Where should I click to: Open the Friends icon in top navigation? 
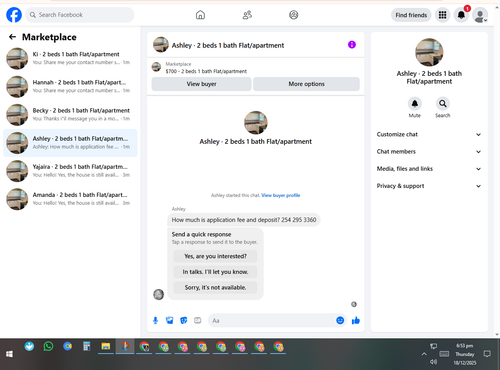247,15
